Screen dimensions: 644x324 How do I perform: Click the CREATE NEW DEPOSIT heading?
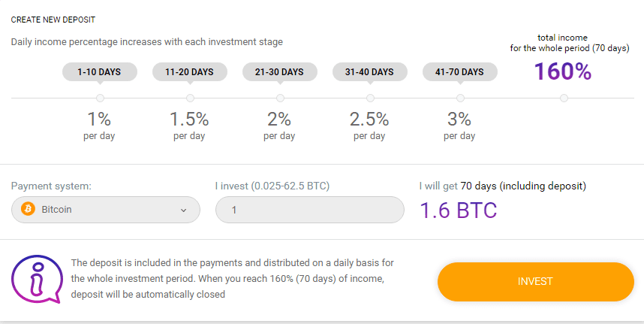[x=53, y=20]
